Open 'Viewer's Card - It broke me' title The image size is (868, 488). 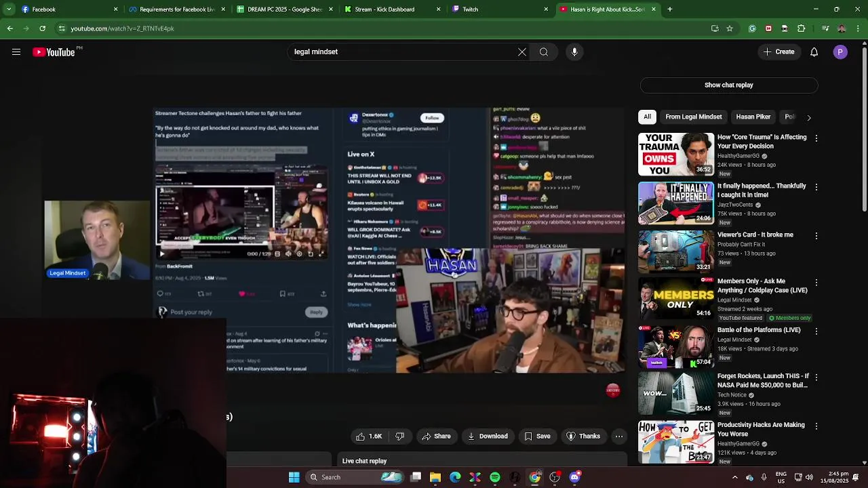click(755, 235)
